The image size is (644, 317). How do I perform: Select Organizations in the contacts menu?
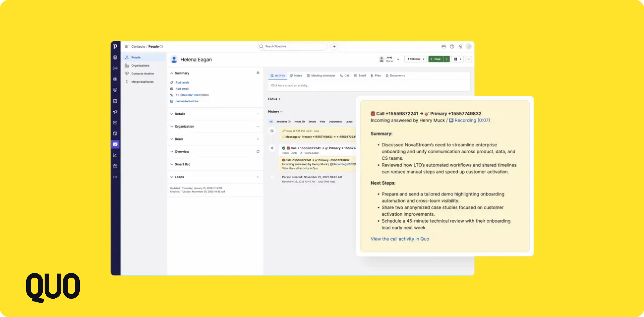[x=140, y=65]
